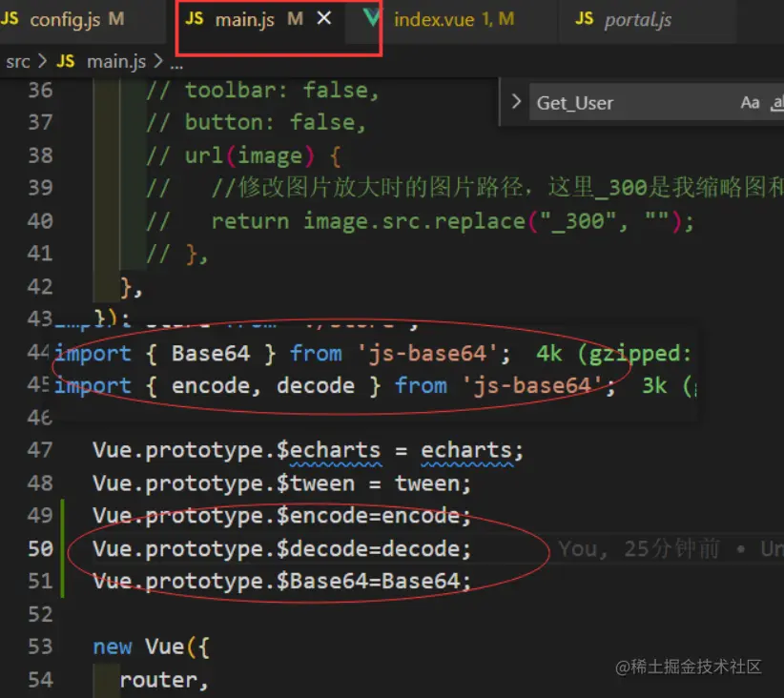Click the Vue icon on index.vue tab
The width and height of the screenshot is (784, 698).
(372, 17)
